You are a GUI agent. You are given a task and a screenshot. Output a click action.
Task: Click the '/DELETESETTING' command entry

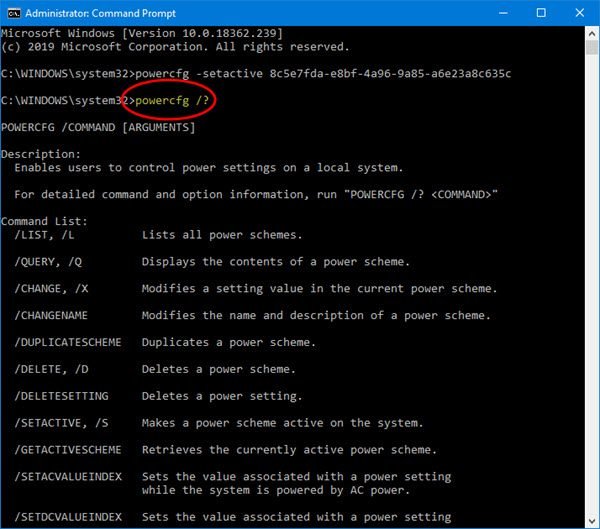pyautogui.click(x=61, y=396)
